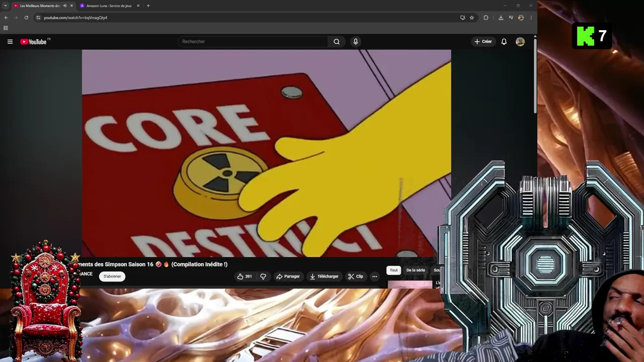Open browser extensions puzzle icon
The image size is (644, 362).
coord(486,18)
